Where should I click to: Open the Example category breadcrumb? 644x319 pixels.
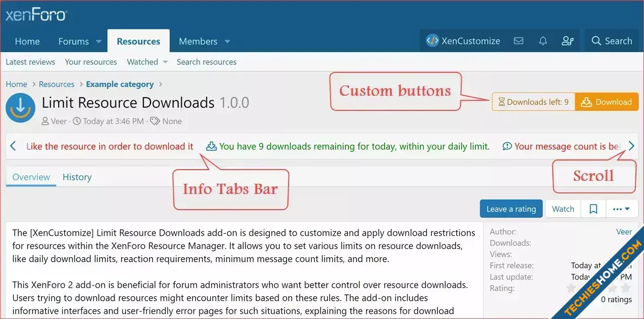pyautogui.click(x=120, y=84)
